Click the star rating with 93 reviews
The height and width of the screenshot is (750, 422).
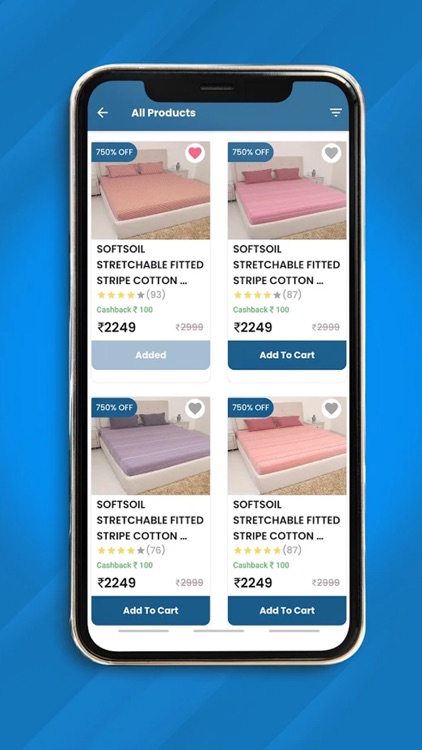coord(131,295)
